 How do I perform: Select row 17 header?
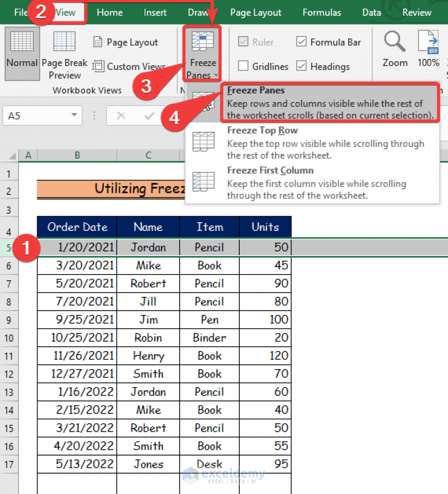tap(9, 464)
